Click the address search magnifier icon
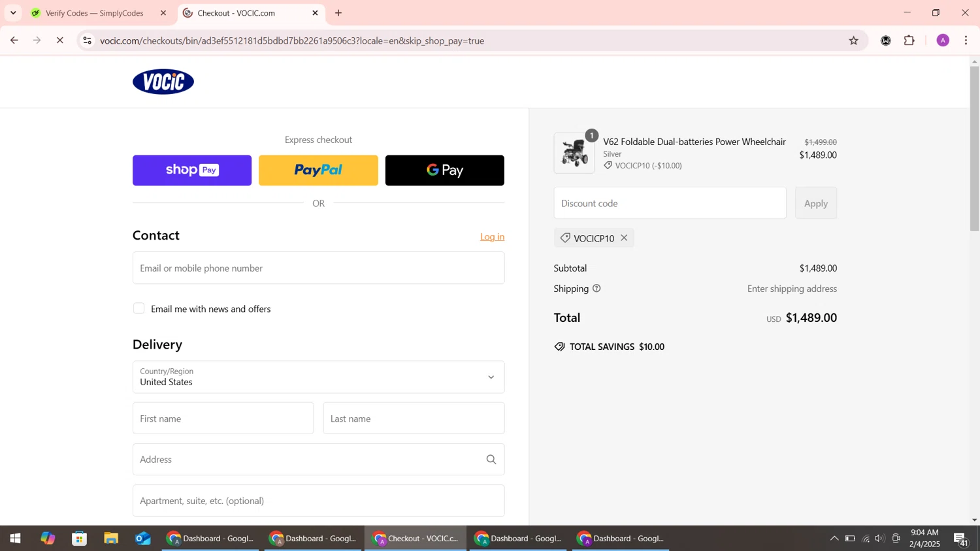This screenshot has height=551, width=980. pyautogui.click(x=491, y=460)
